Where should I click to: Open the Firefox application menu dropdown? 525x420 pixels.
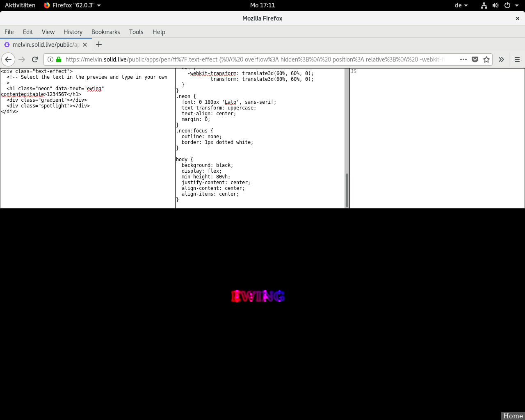coord(73,5)
